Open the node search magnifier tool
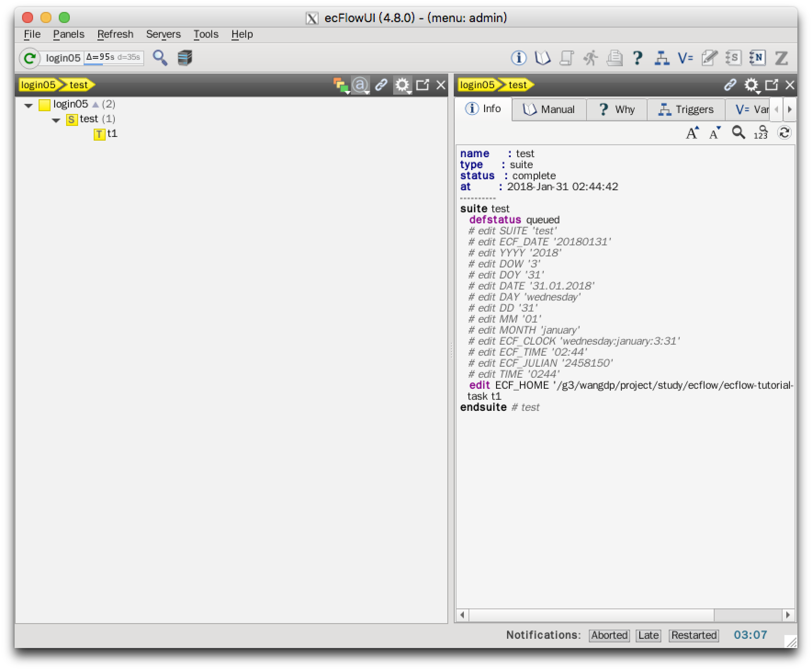The image size is (812, 670). click(x=160, y=58)
